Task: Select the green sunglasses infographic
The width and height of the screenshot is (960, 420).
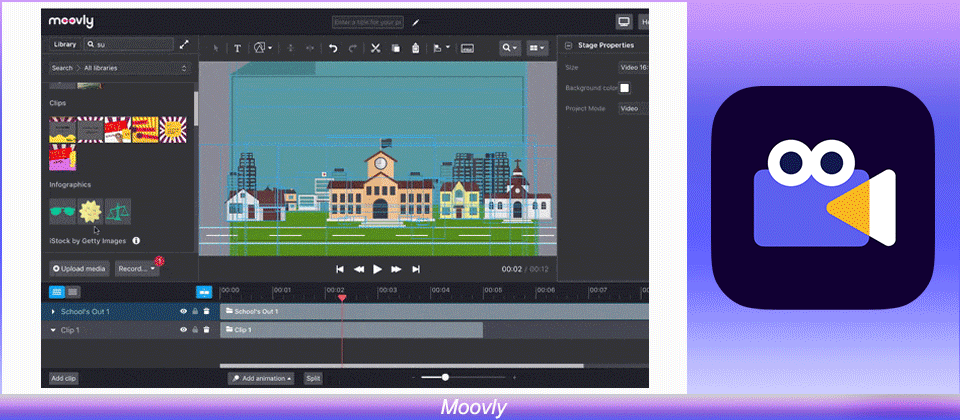Action: pos(62,211)
